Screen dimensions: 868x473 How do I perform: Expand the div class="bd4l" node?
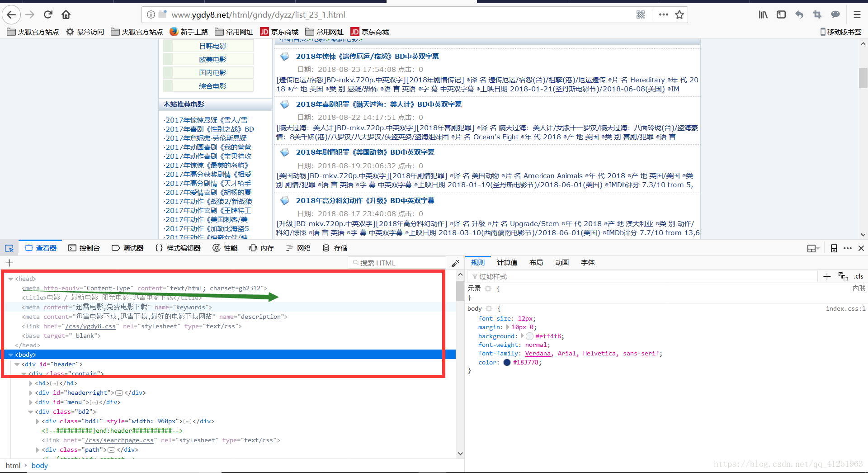[38, 421]
